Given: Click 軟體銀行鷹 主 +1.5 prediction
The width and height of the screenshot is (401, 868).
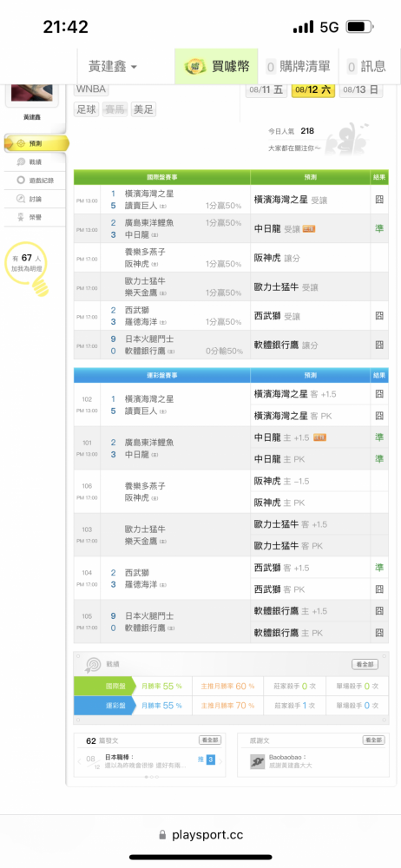Looking at the screenshot, I should click(290, 610).
